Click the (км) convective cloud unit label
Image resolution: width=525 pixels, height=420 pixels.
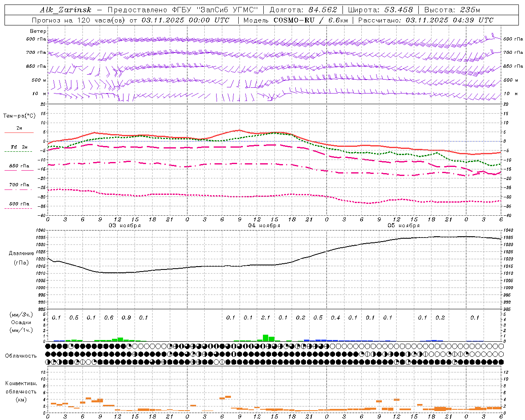[21, 399]
